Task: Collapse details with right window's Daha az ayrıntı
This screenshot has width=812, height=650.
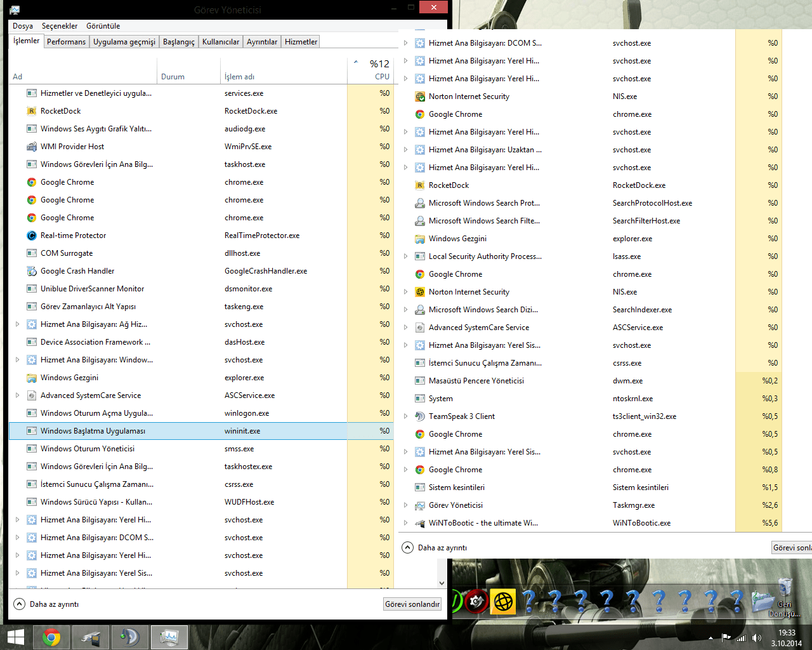Action: pyautogui.click(x=435, y=548)
